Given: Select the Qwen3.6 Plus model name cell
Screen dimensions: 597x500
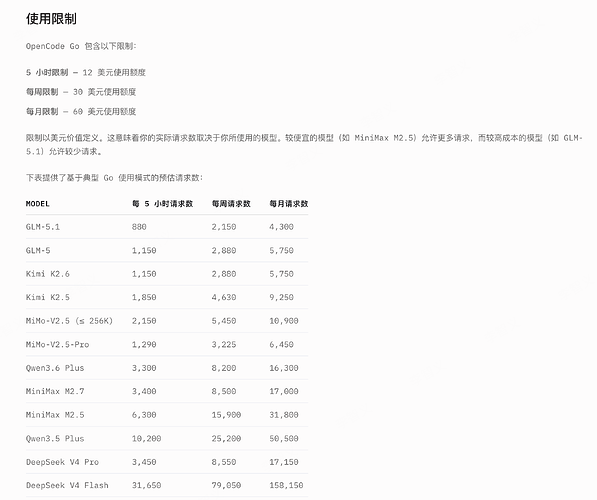Looking at the screenshot, I should tap(55, 368).
